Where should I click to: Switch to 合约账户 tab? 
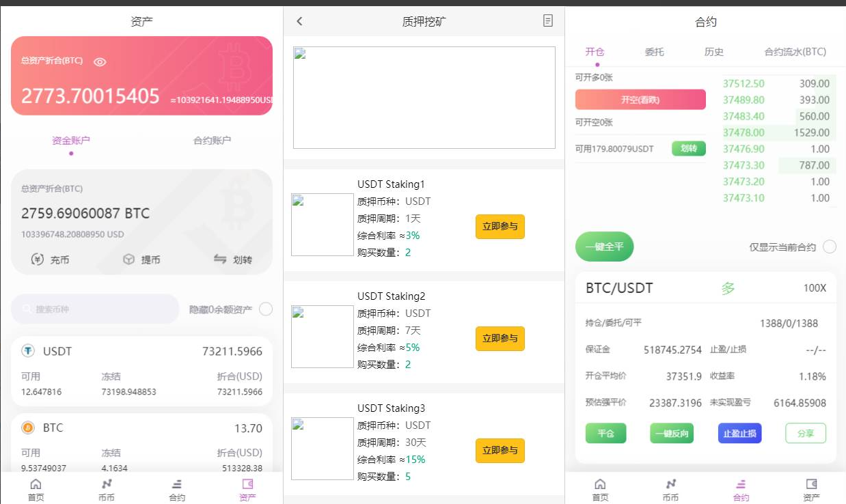coord(212,141)
